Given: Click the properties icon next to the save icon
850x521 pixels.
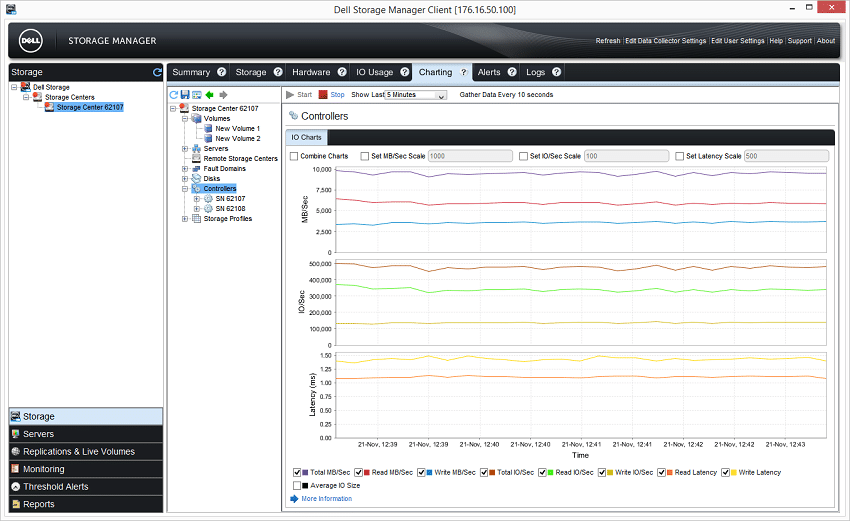Looking at the screenshot, I should click(197, 95).
